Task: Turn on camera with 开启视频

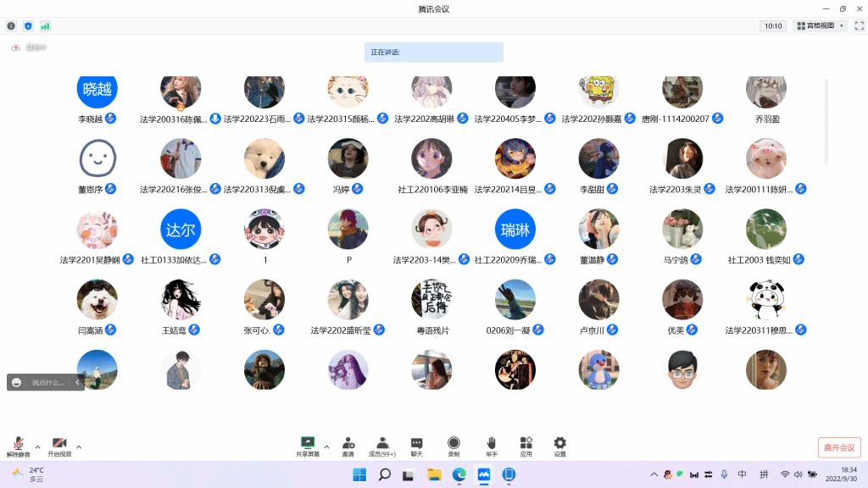Action: point(59,446)
